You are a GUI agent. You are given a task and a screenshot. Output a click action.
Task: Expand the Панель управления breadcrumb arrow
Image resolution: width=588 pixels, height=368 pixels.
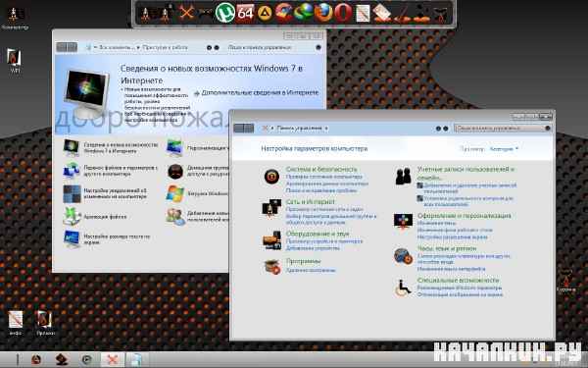[326, 129]
